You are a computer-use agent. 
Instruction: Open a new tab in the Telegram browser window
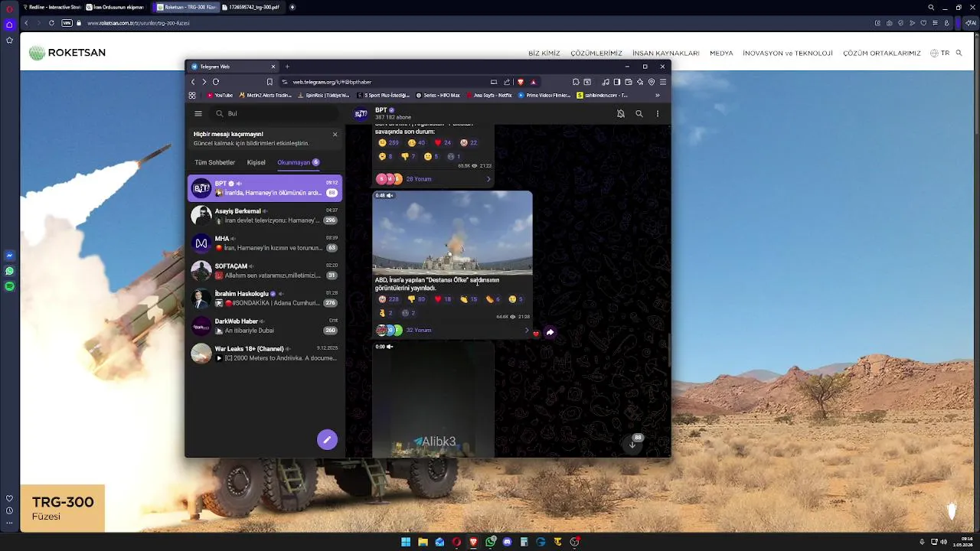(287, 67)
